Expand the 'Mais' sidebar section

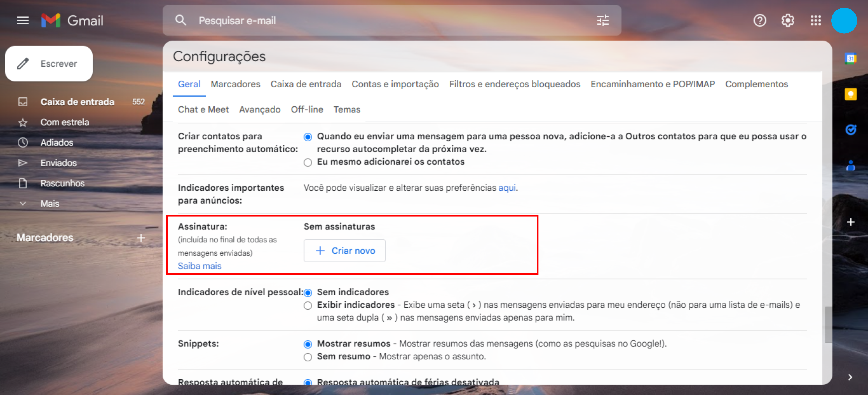tap(50, 204)
